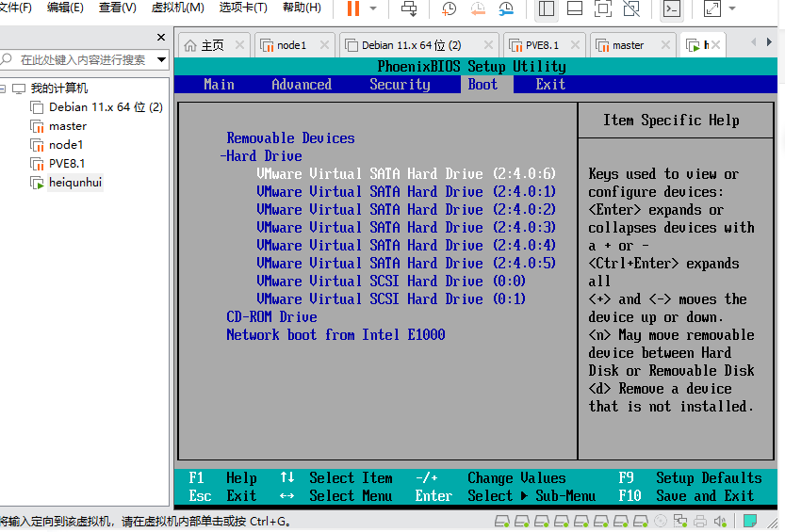Open the 帮助(H) menu

[x=302, y=8]
